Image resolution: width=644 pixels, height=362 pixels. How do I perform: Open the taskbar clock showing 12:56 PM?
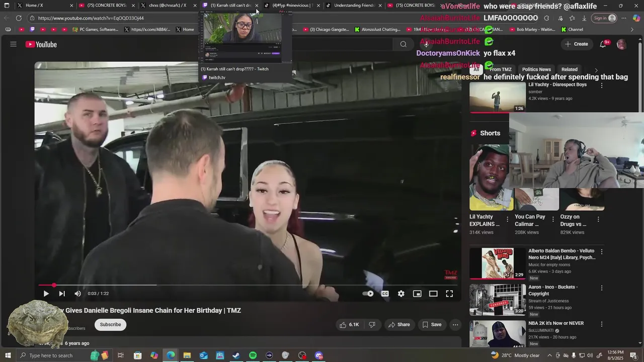615,355
